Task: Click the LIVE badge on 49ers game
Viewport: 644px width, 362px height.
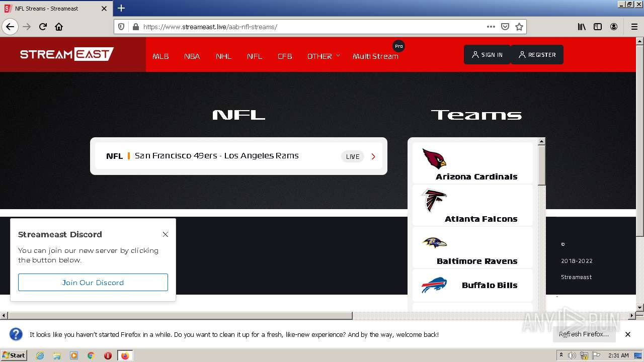Action: pos(353,156)
